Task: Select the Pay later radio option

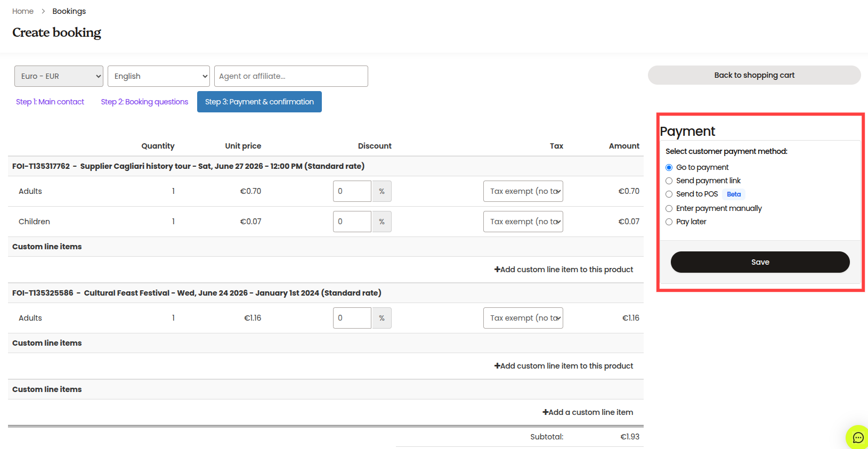Action: (669, 222)
